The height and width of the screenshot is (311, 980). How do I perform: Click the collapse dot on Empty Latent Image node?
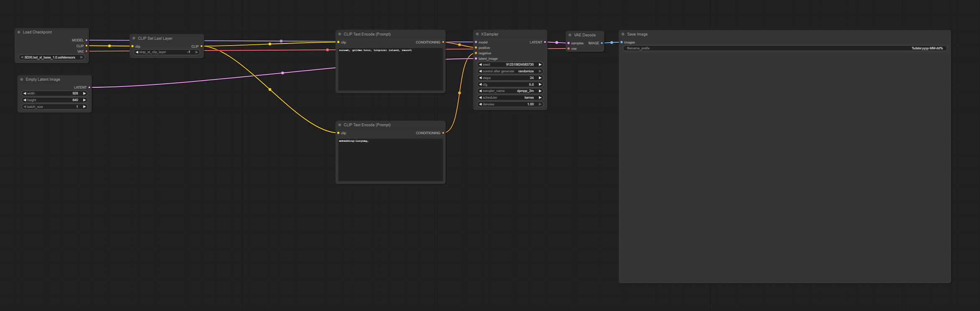tap(22, 79)
